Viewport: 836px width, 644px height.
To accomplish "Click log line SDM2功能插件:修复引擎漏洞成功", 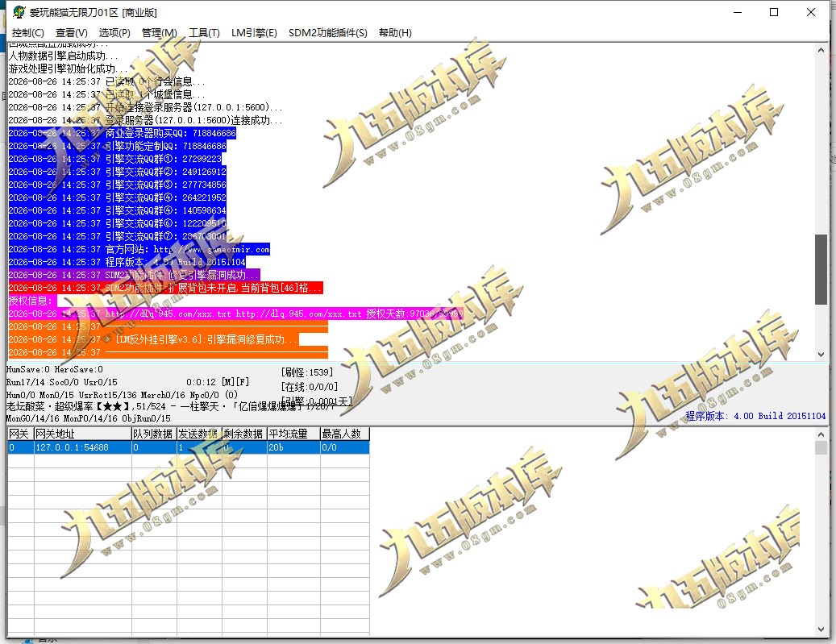I will coord(134,275).
